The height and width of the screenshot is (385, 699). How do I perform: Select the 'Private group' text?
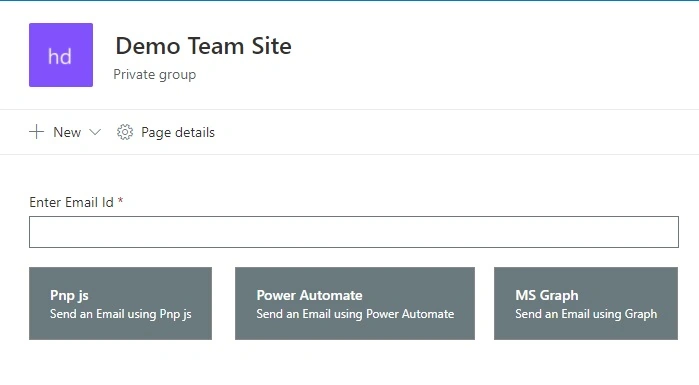click(x=155, y=74)
